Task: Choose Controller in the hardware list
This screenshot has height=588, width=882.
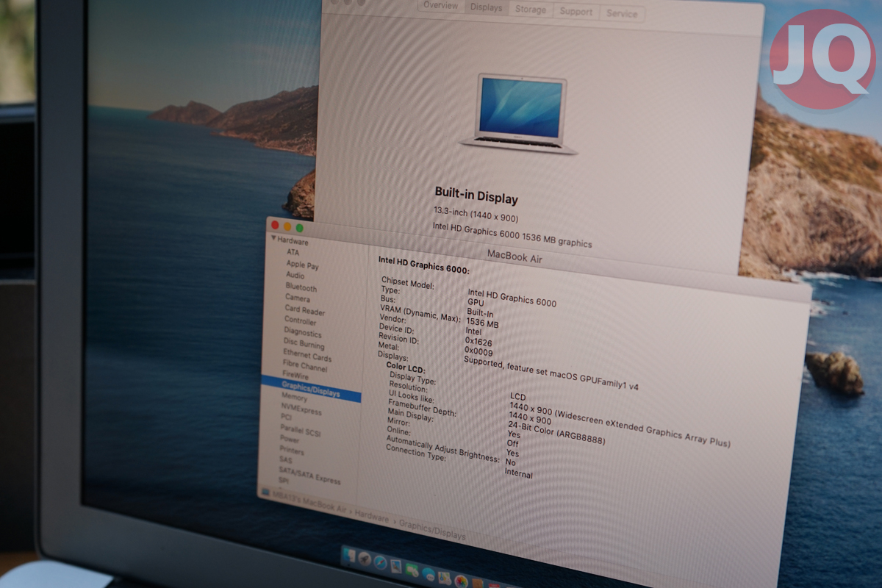Action: pyautogui.click(x=301, y=321)
